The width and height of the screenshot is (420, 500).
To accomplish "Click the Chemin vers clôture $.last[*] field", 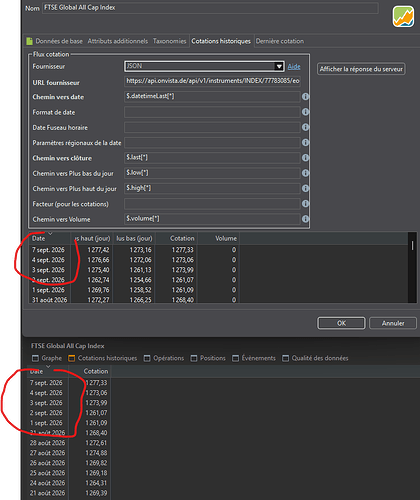I will point(212,158).
